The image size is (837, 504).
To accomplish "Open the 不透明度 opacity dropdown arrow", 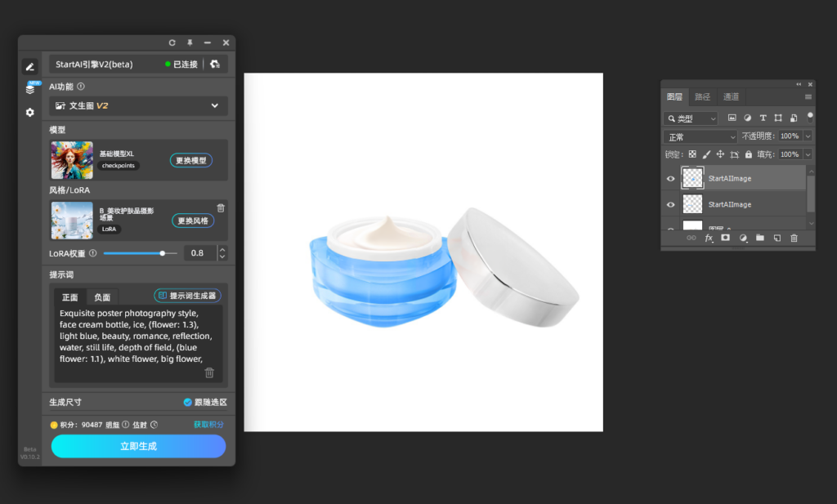I will 808,136.
